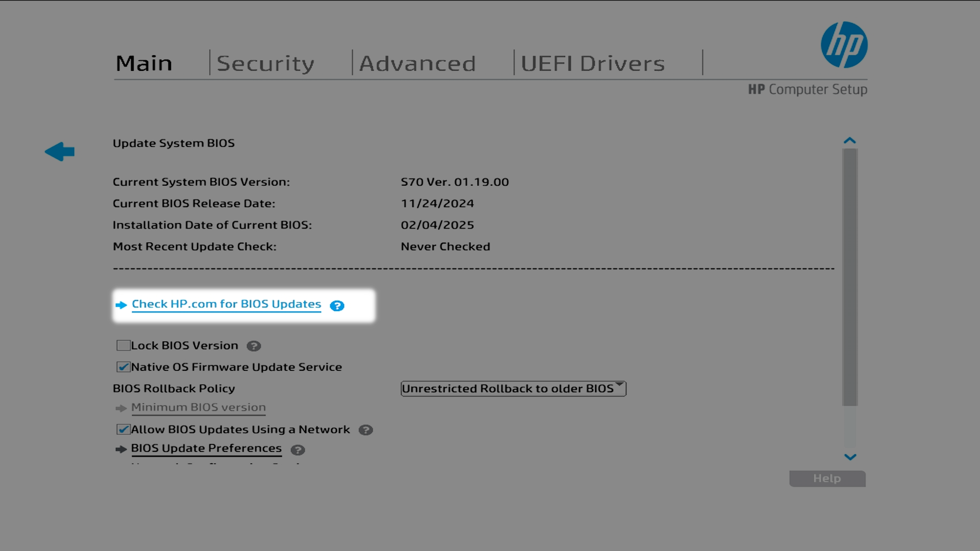The height and width of the screenshot is (551, 980).
Task: Open BIOS Update Preferences link
Action: click(x=206, y=448)
